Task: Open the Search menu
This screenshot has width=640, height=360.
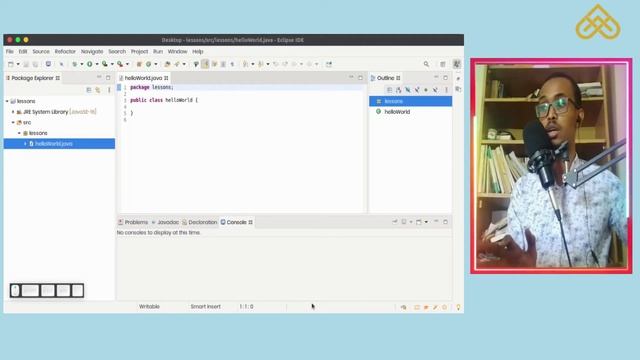Action: (x=117, y=51)
